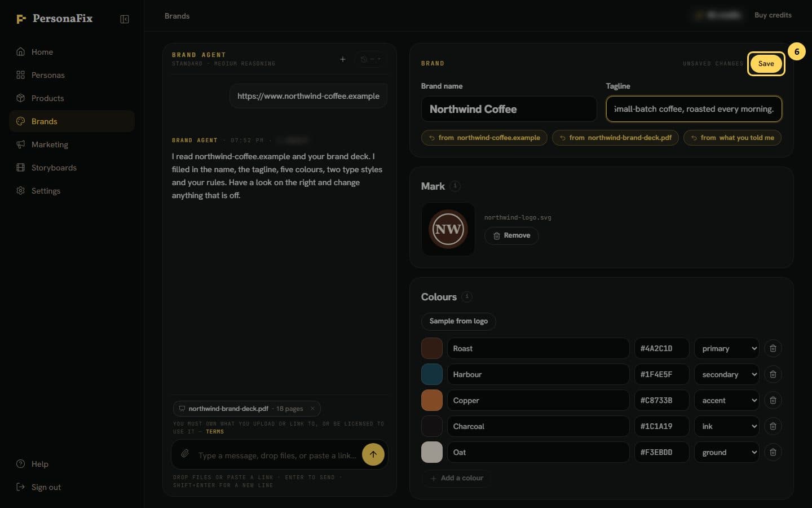Open the ink role dropdown for Charcoal
812x508 pixels.
click(726, 426)
